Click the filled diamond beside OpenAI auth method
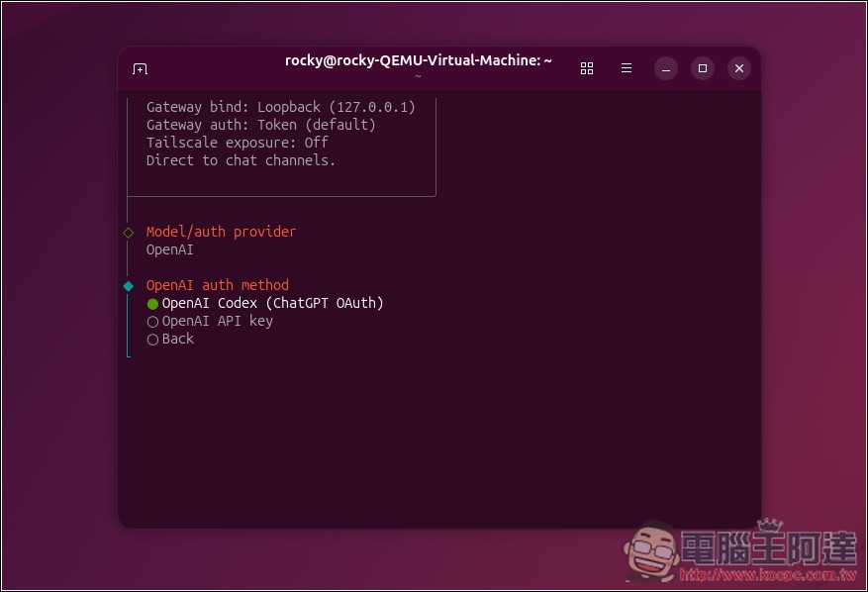The height and width of the screenshot is (592, 868). pos(128,286)
